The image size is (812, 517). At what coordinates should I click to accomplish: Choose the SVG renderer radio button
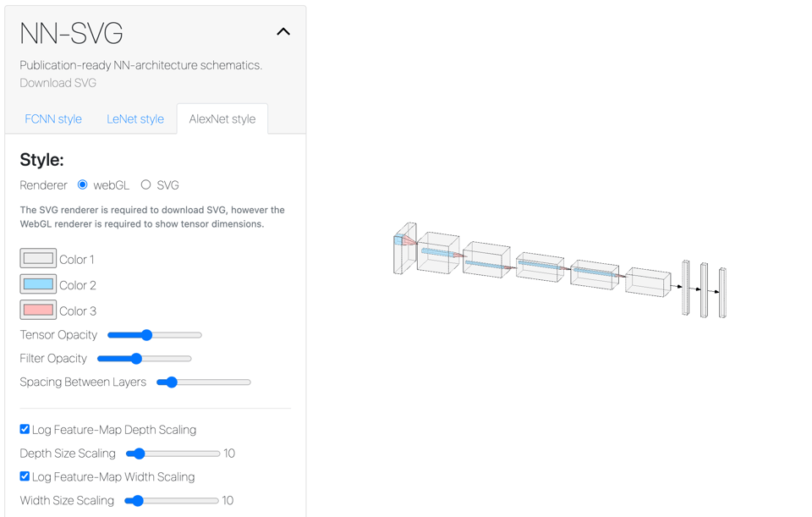click(145, 184)
